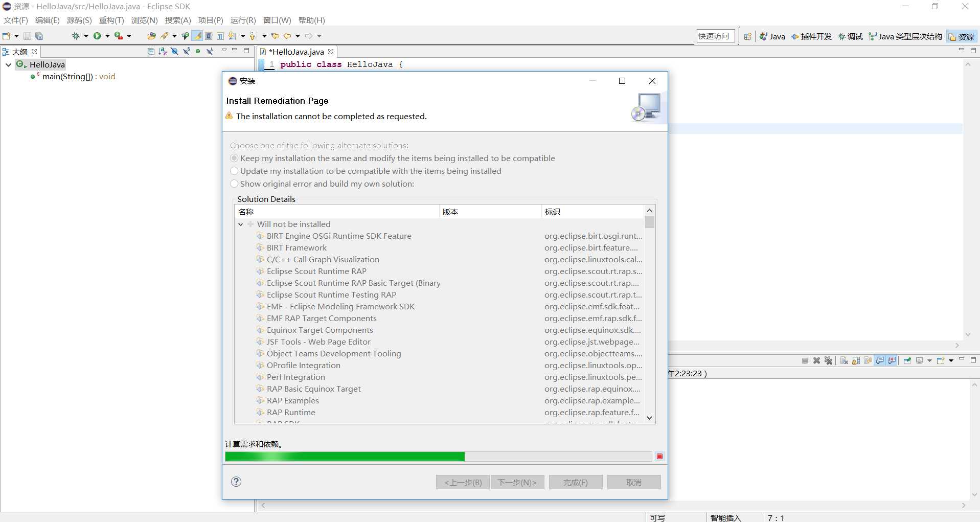The image size is (980, 522).
Task: Click the Back navigation arrow icon
Action: coord(287,36)
